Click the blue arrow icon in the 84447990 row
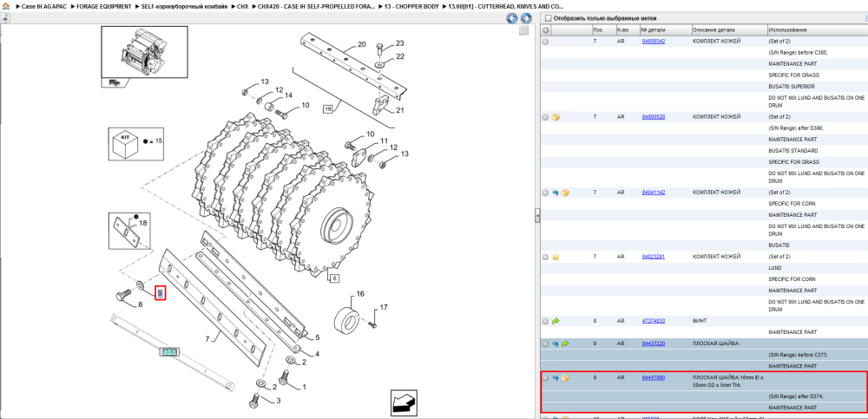 click(x=556, y=378)
